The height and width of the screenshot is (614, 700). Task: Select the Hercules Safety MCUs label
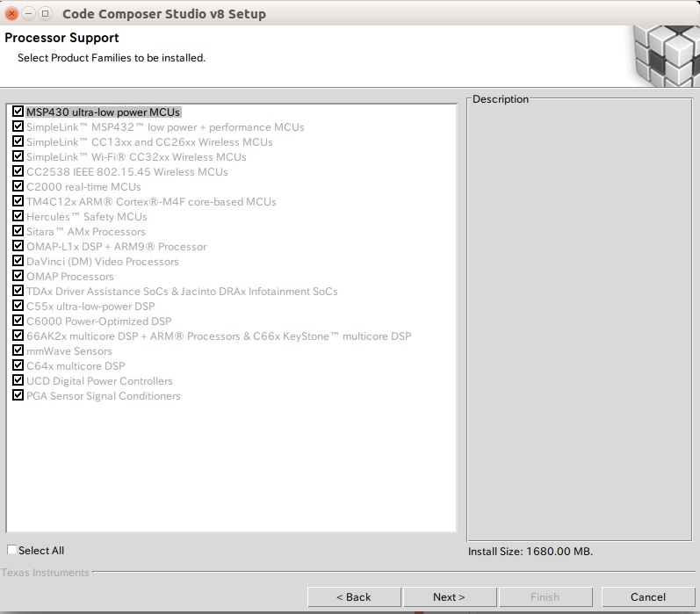point(87,217)
